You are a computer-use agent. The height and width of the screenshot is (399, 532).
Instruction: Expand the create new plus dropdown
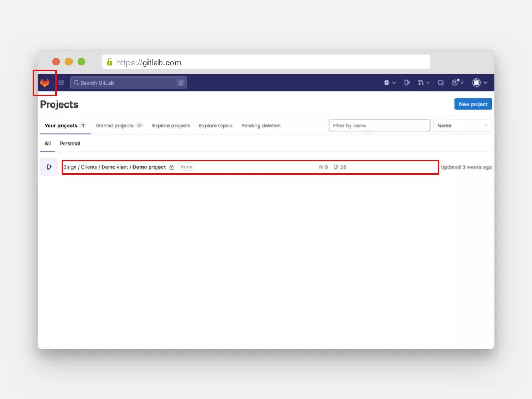click(x=390, y=83)
